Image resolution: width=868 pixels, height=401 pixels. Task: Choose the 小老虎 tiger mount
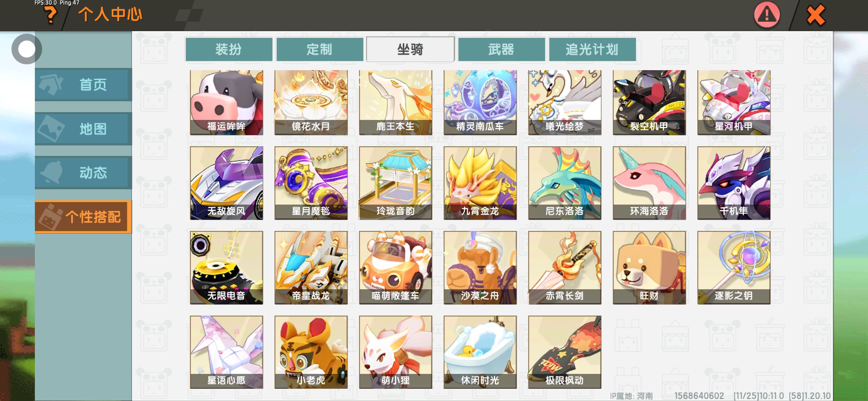point(311,352)
